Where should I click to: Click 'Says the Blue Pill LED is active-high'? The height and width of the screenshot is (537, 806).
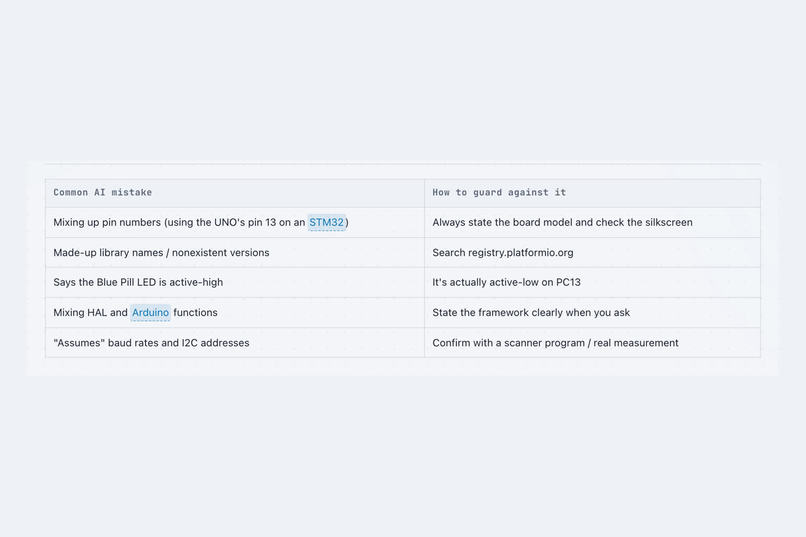point(138,282)
